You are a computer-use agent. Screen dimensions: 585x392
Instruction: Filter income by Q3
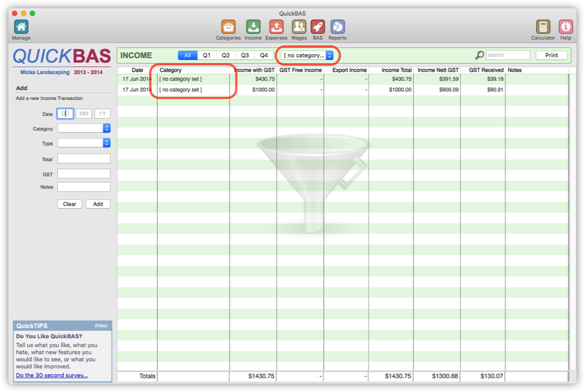point(245,55)
